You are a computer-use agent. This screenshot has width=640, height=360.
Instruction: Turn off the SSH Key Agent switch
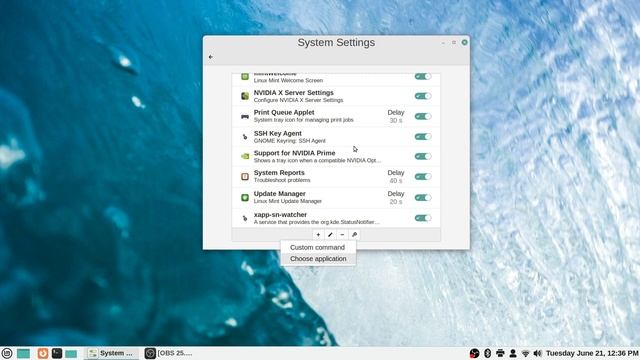point(423,137)
